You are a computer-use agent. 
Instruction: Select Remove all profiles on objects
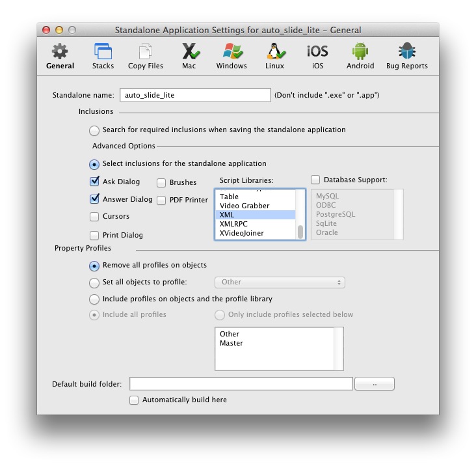point(94,266)
